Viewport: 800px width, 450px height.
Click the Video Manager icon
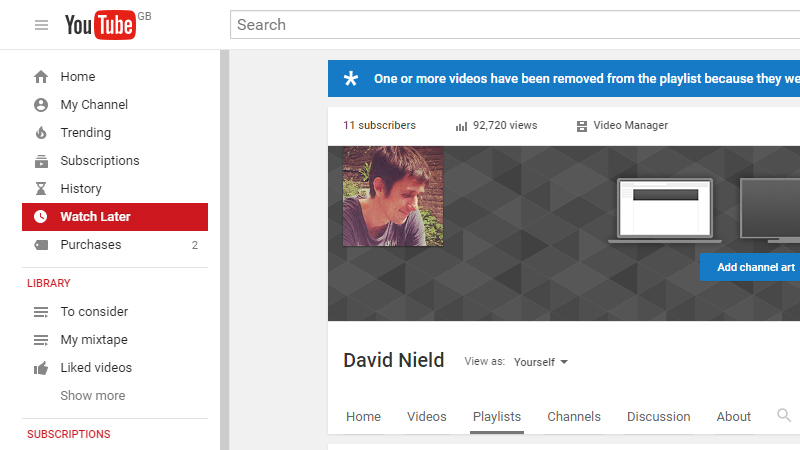pos(582,126)
